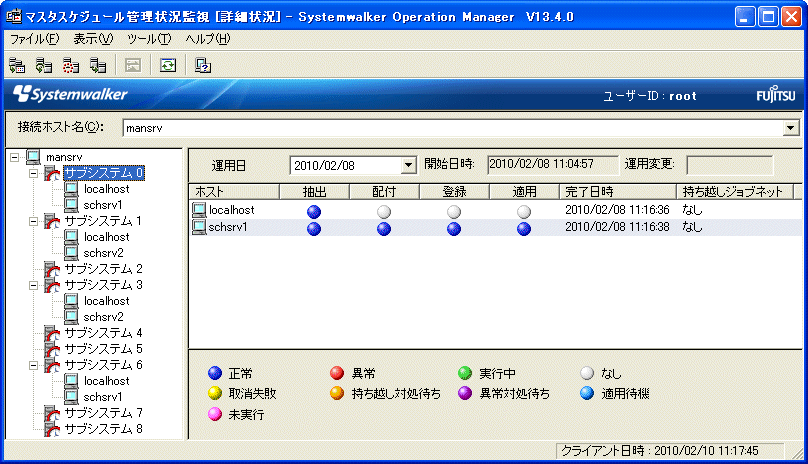Click the 2010/02/08 11:16:36 completion time
808x464 pixels.
point(617,210)
